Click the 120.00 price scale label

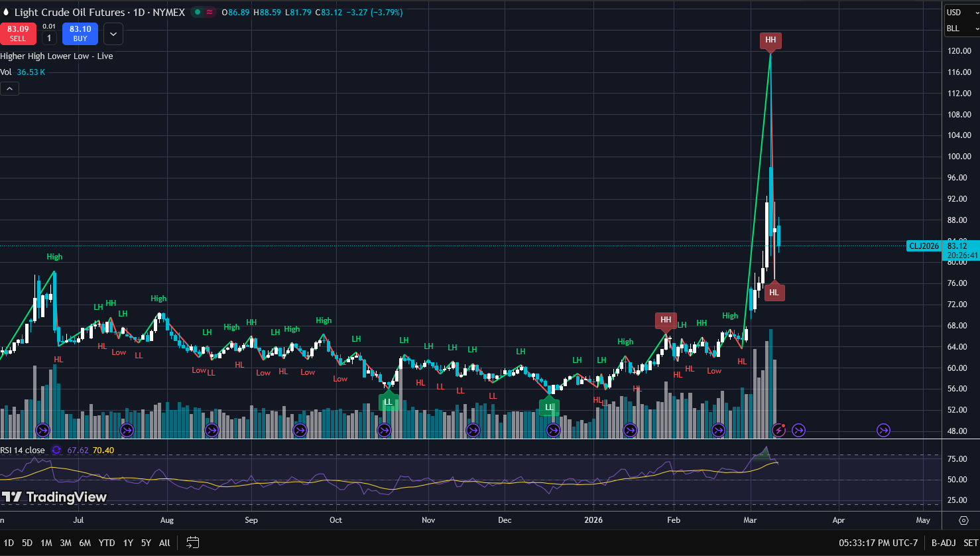[x=958, y=51]
